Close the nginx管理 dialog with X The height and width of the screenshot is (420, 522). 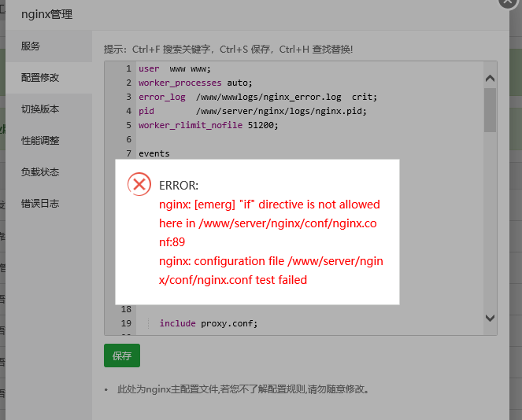coord(508,2)
